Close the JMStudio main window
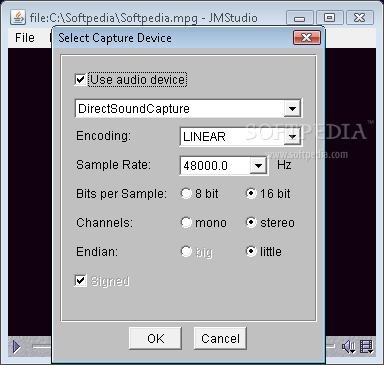 pyautogui.click(x=360, y=18)
